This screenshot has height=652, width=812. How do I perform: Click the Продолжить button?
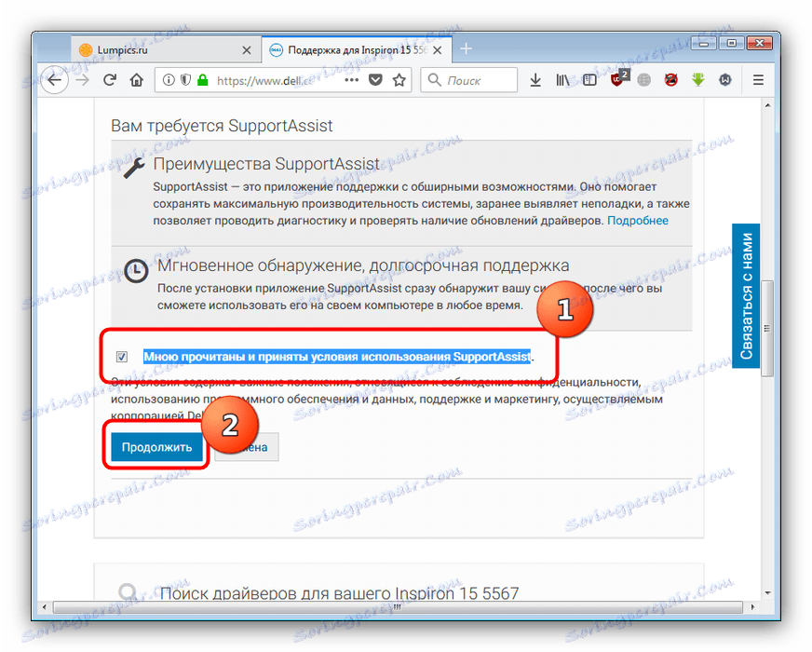tap(156, 447)
